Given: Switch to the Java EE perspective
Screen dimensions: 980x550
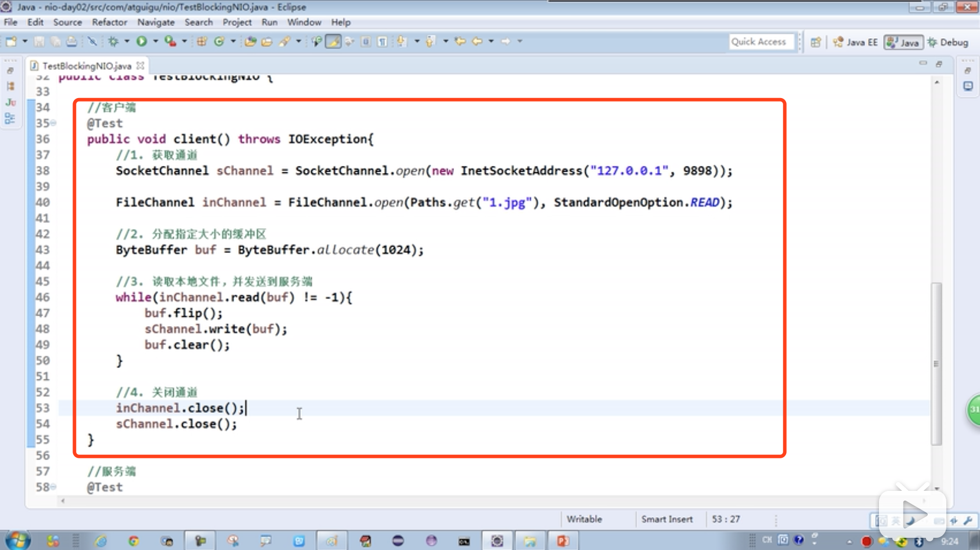Looking at the screenshot, I should point(855,42).
